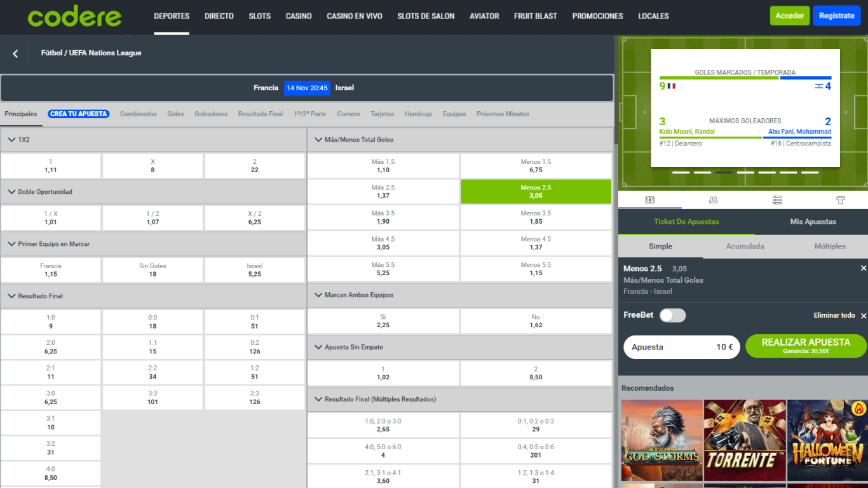Open the standings table icon
This screenshot has width=868, height=488.
777,200
